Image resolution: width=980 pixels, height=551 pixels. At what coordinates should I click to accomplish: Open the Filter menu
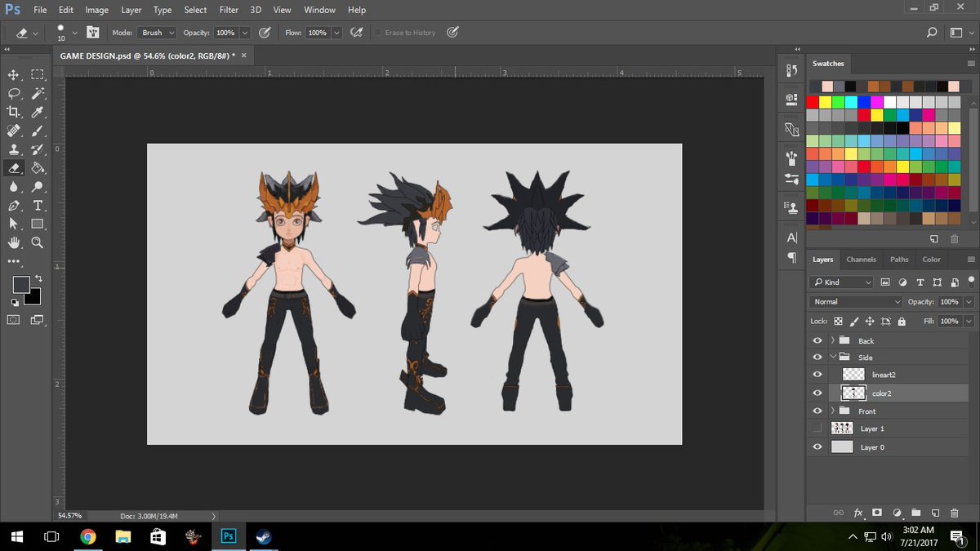229,10
